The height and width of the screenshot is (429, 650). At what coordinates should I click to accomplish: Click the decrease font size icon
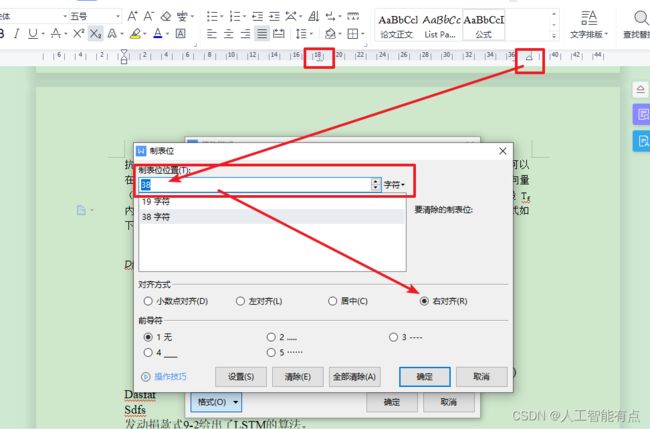(148, 16)
